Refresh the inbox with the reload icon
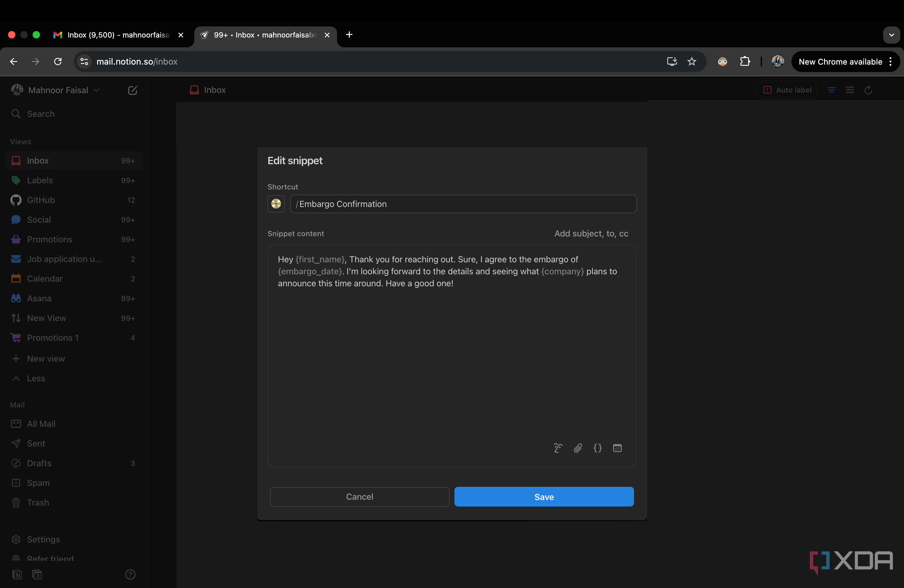This screenshot has height=588, width=904. (x=868, y=90)
